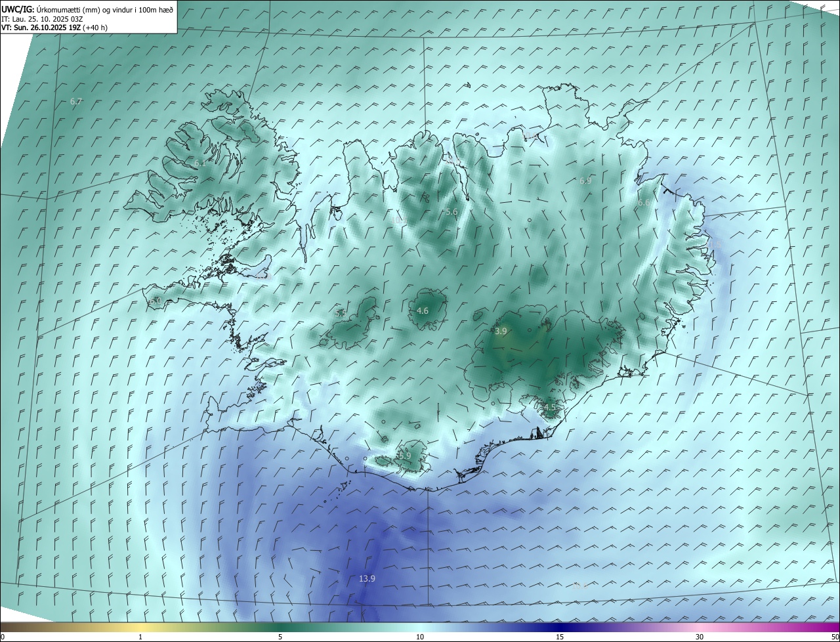840x642 pixels.
Task: Click the '10' tick on the colour scale
Action: 420,637
